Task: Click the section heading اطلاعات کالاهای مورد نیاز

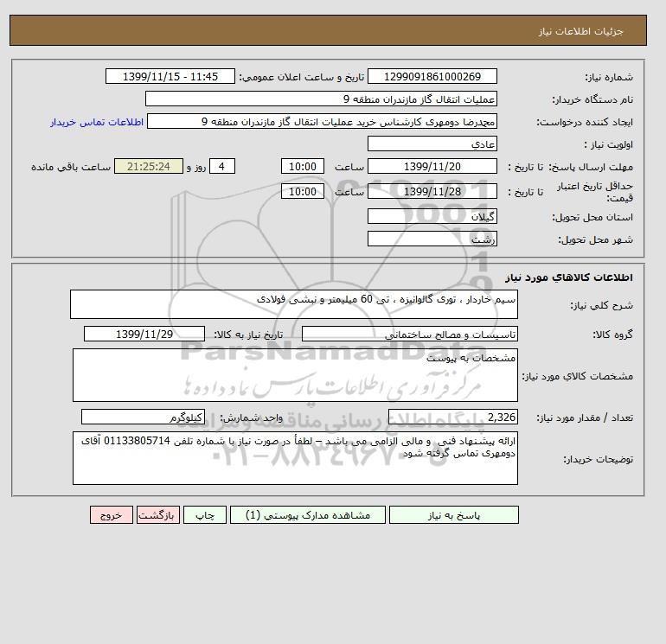Action: pos(569,277)
